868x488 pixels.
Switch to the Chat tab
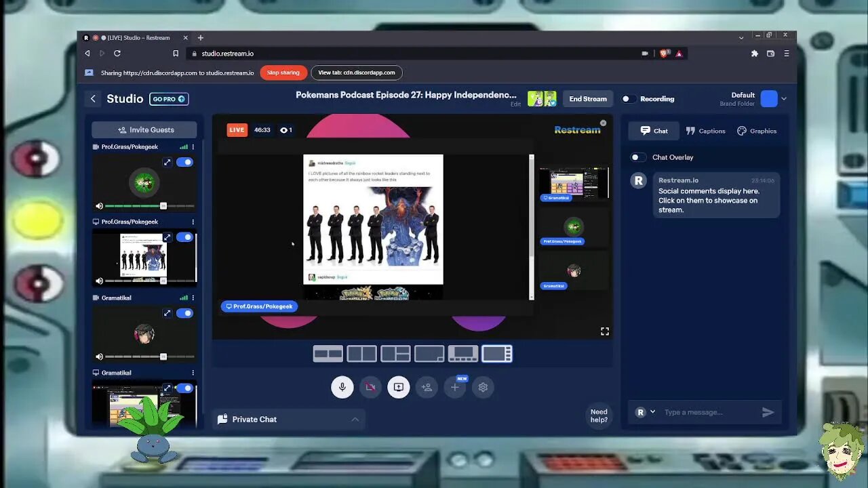point(654,131)
